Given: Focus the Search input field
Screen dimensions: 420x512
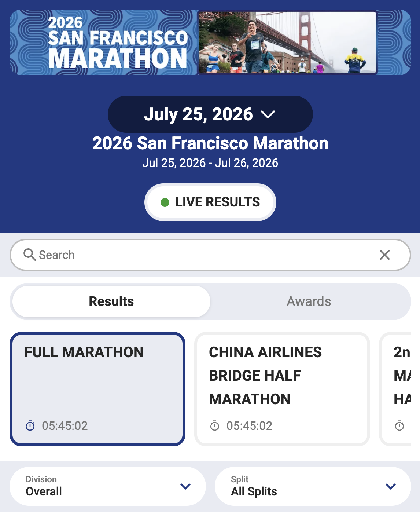Looking at the screenshot, I should click(x=210, y=255).
